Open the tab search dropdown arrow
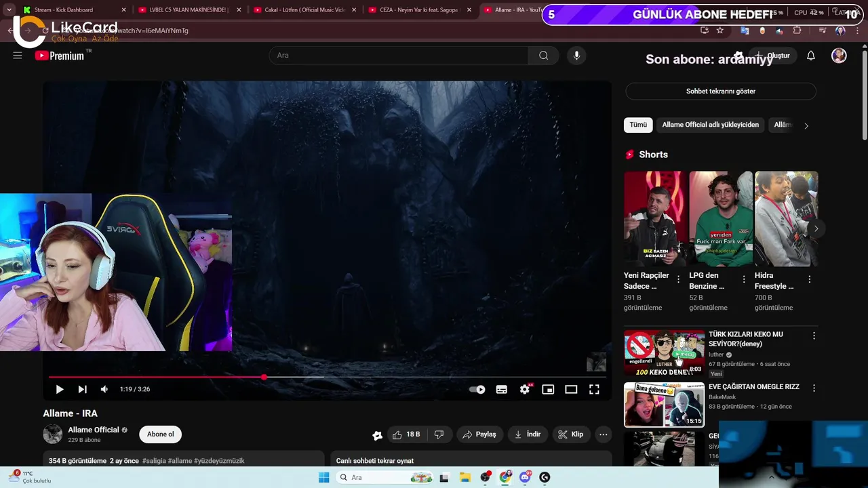Viewport: 868px width, 488px height. click(x=9, y=10)
